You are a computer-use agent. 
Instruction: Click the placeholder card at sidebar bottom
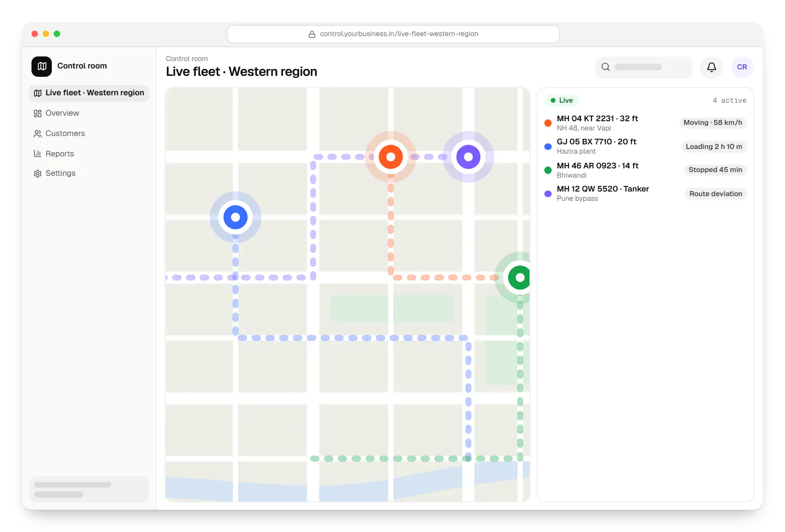point(89,489)
